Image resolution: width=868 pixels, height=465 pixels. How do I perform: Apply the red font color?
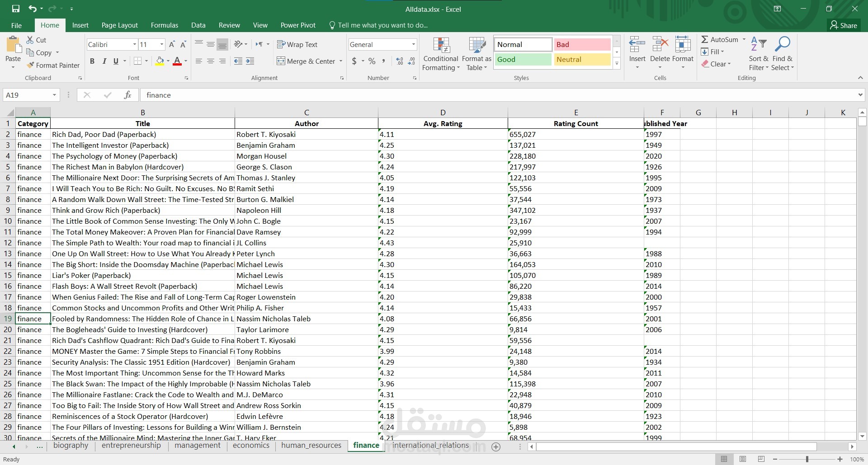click(x=177, y=61)
